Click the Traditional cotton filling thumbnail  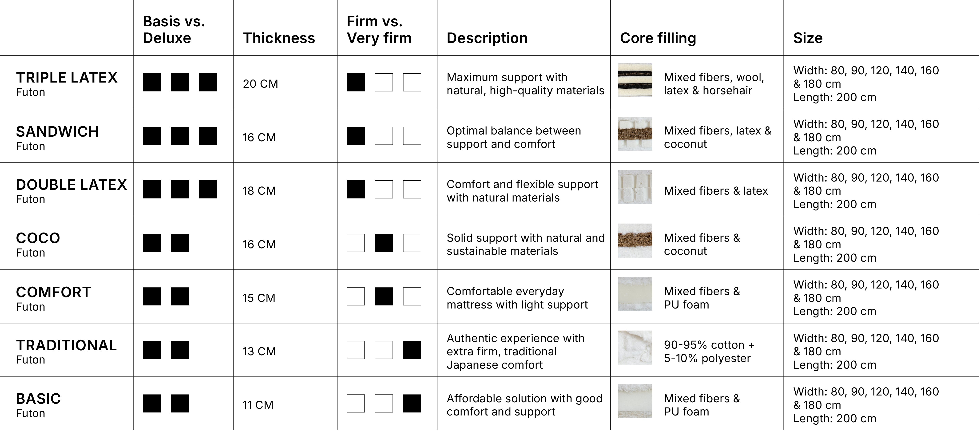635,348
